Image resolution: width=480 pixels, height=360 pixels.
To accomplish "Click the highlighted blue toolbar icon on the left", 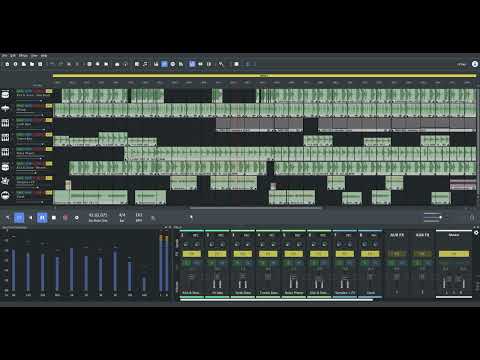I will tap(164, 64).
